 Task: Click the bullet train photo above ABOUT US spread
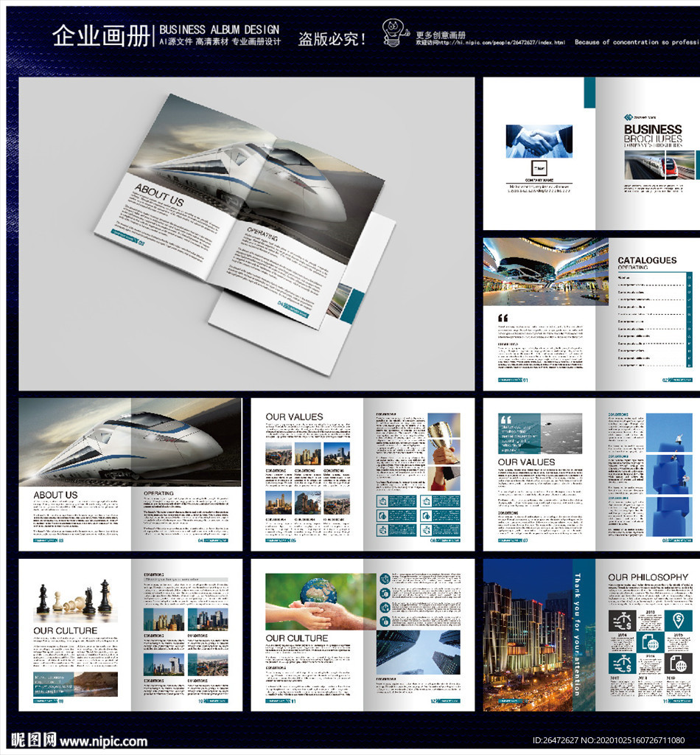tap(130, 442)
